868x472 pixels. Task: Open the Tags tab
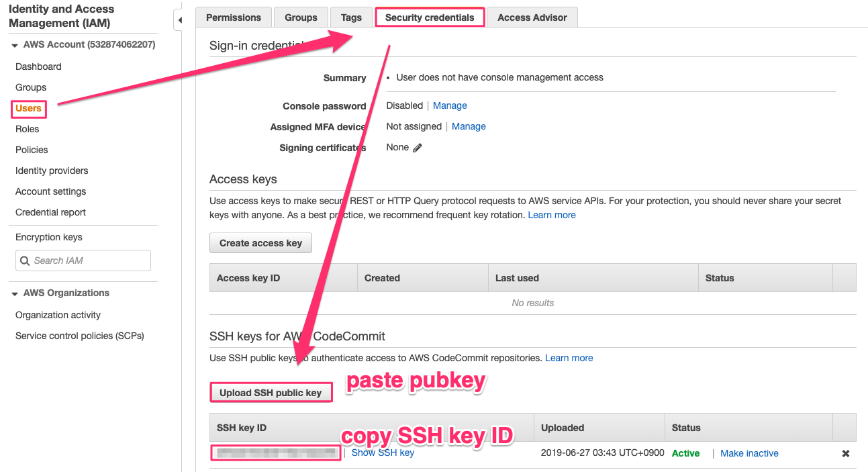point(351,17)
